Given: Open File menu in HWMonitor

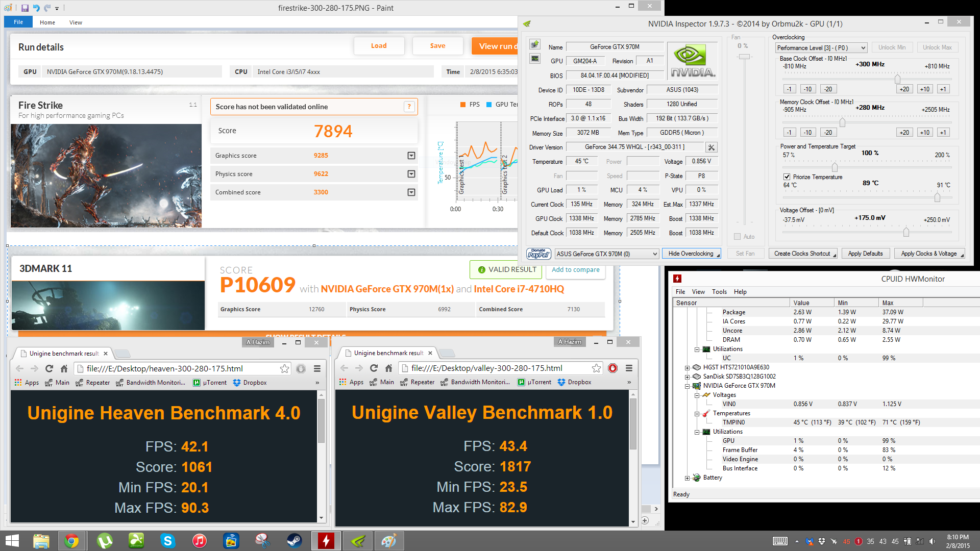Looking at the screenshot, I should (x=680, y=292).
